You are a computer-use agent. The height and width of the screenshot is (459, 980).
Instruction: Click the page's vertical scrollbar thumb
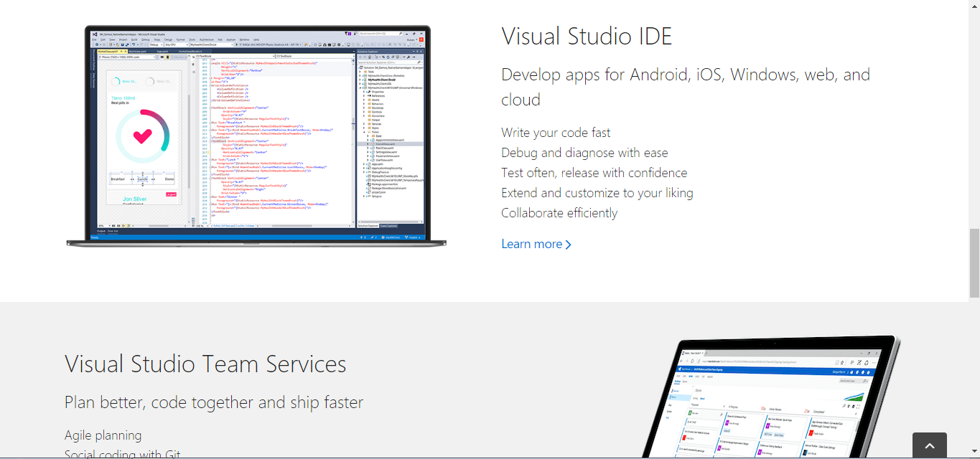click(x=974, y=263)
